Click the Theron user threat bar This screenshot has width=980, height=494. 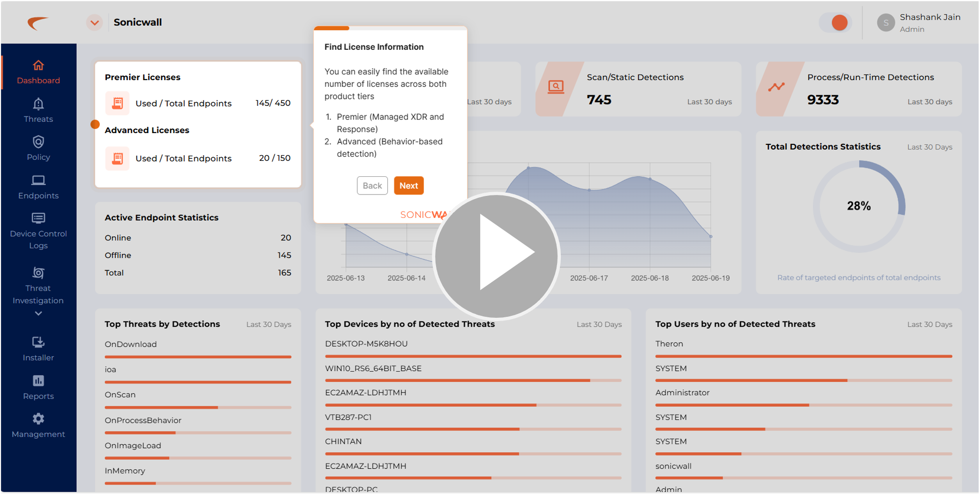(x=804, y=356)
